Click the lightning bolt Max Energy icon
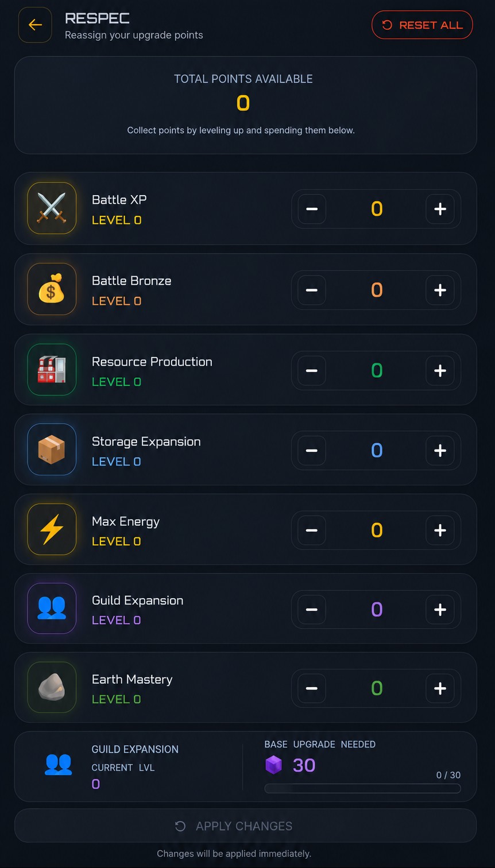This screenshot has height=868, width=495. [52, 529]
